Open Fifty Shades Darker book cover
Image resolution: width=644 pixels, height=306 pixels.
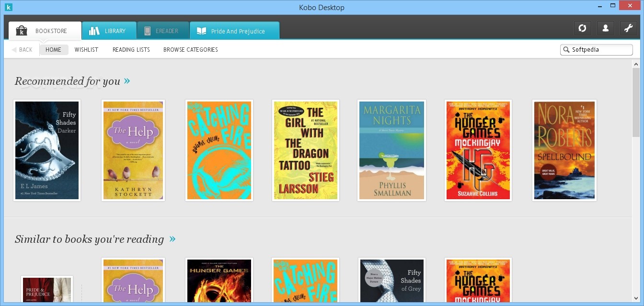(47, 150)
